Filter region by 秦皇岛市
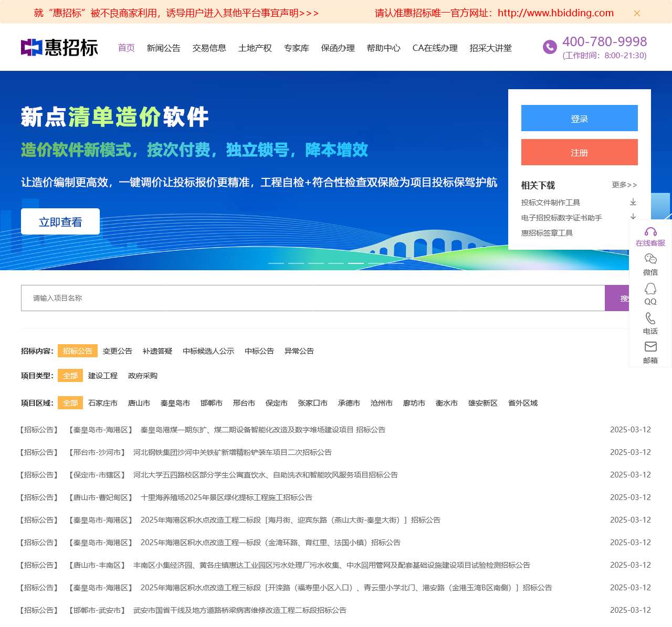 175,403
